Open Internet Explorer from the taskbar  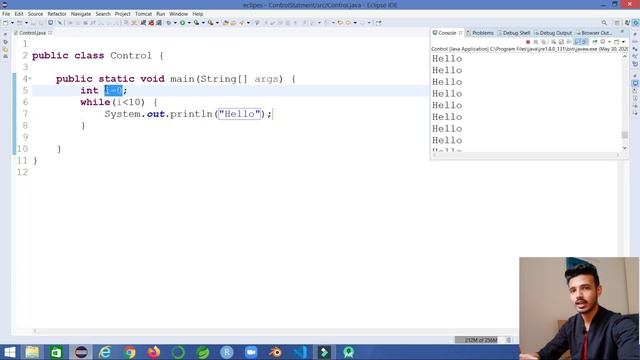click(105, 352)
